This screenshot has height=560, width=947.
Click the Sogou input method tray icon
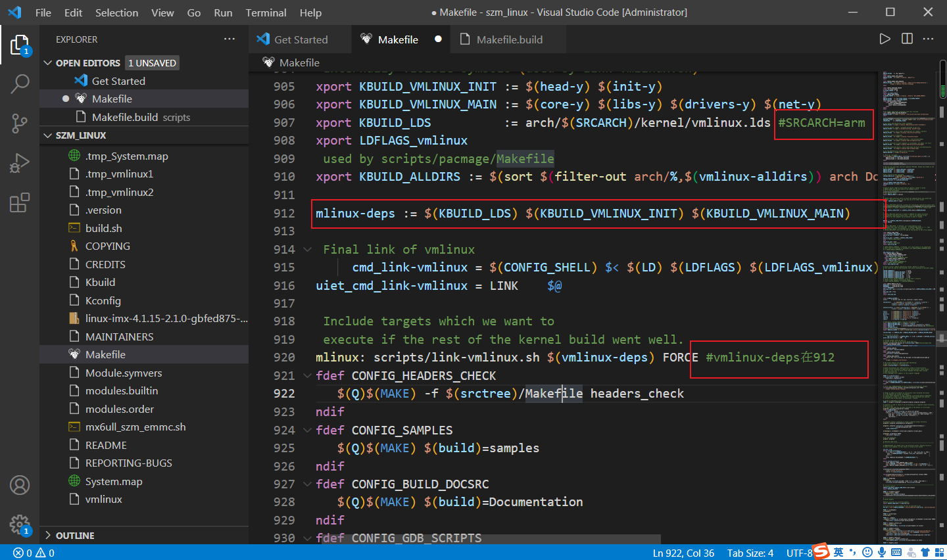click(x=821, y=551)
